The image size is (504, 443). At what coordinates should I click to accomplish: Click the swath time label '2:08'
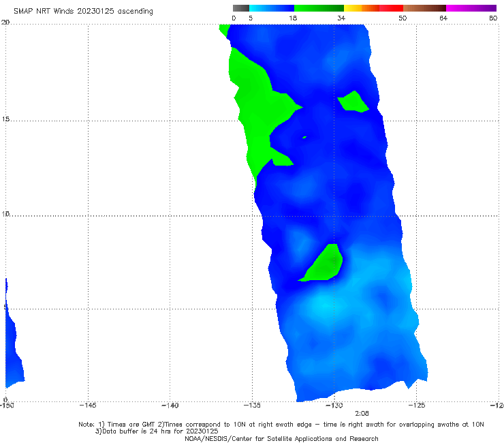362,414
